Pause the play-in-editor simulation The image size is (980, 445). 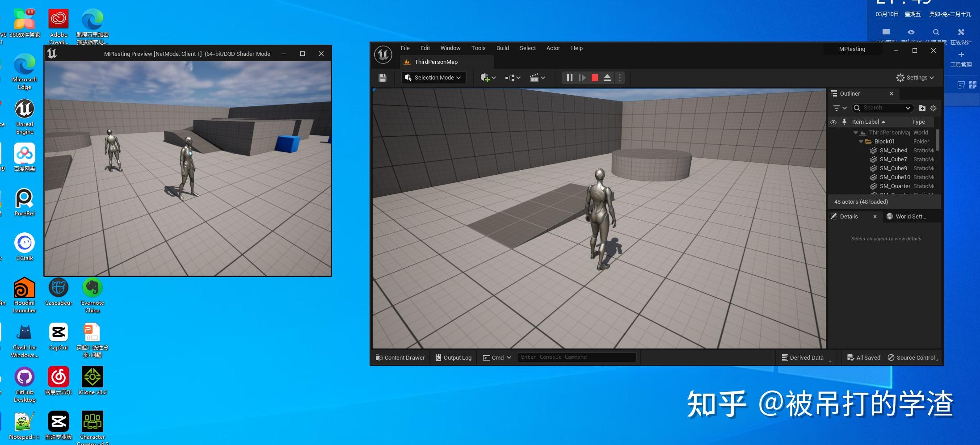(569, 78)
